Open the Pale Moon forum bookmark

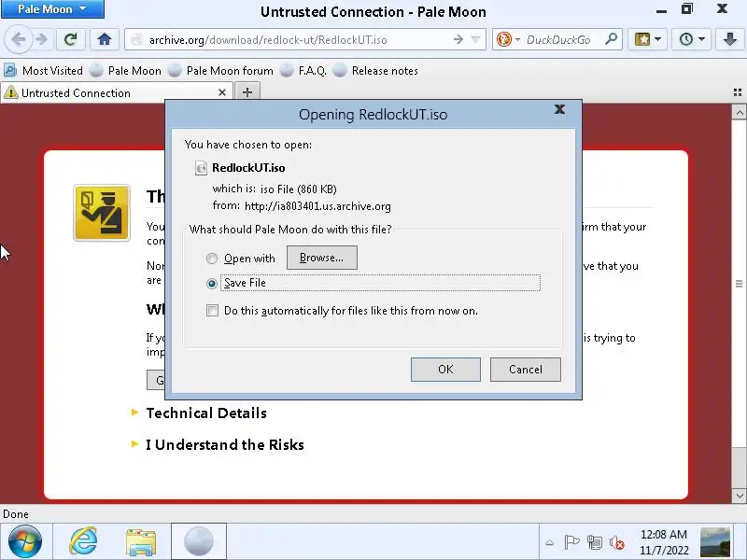point(221,71)
